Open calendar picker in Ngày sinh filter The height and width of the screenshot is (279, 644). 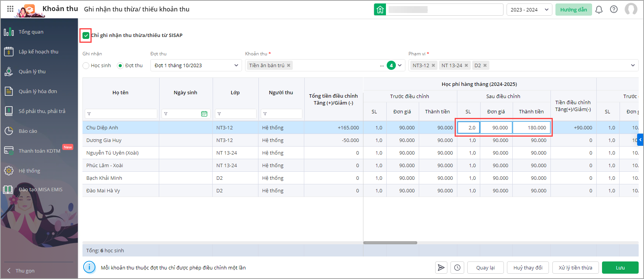(204, 114)
